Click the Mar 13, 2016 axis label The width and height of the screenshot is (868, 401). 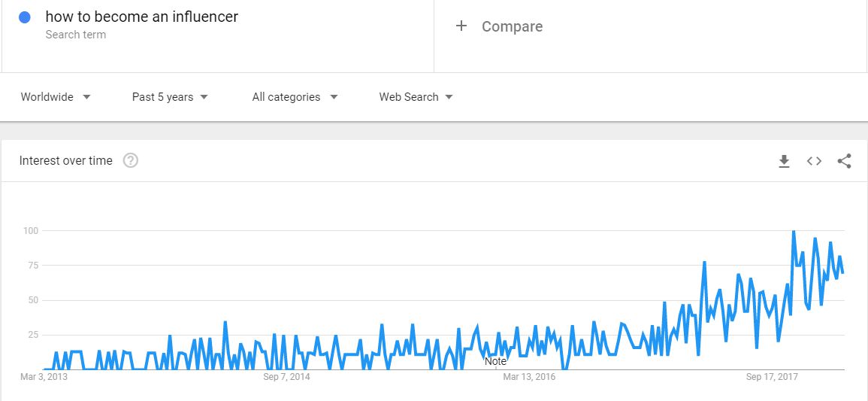click(x=528, y=377)
